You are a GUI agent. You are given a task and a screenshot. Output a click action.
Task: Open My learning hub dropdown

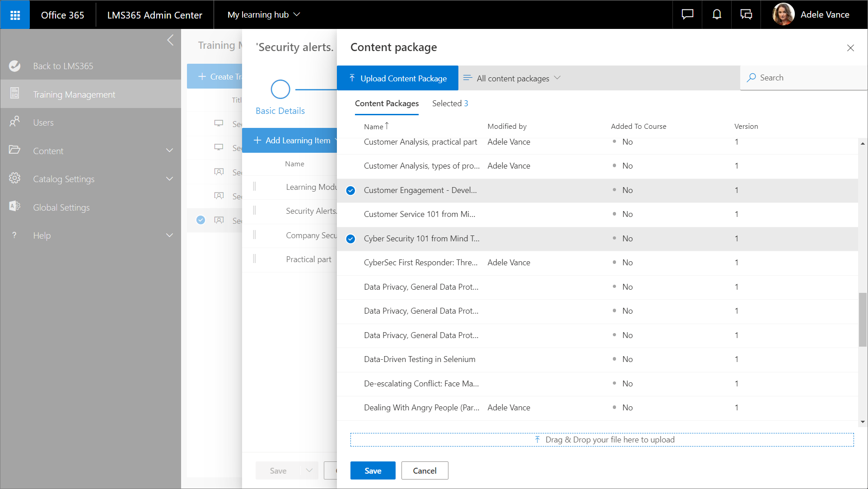pyautogui.click(x=264, y=15)
